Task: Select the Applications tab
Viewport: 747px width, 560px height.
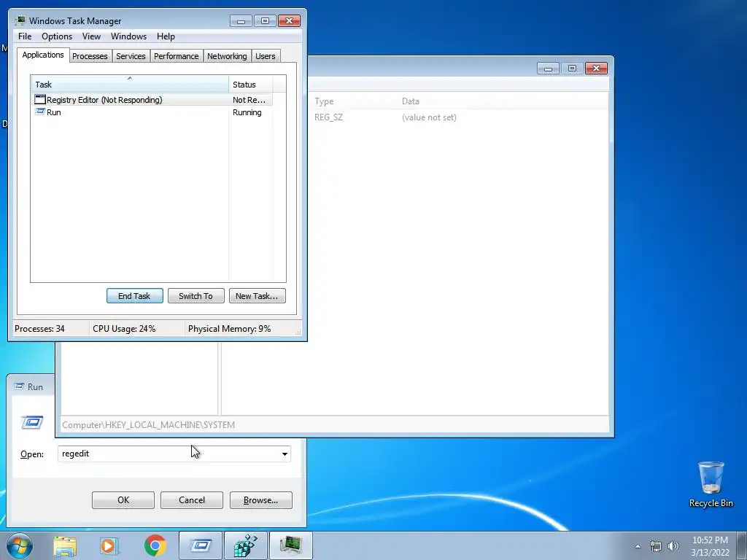Action: coord(43,55)
